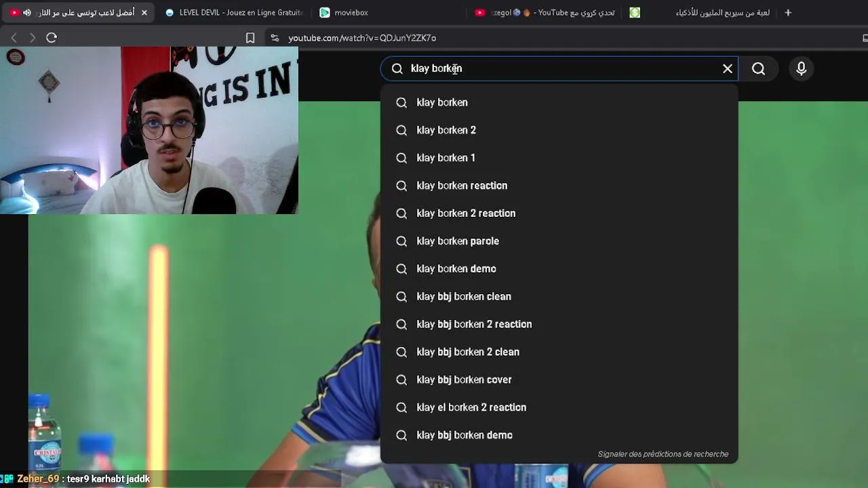Close the first YouTube tab

[x=144, y=12]
